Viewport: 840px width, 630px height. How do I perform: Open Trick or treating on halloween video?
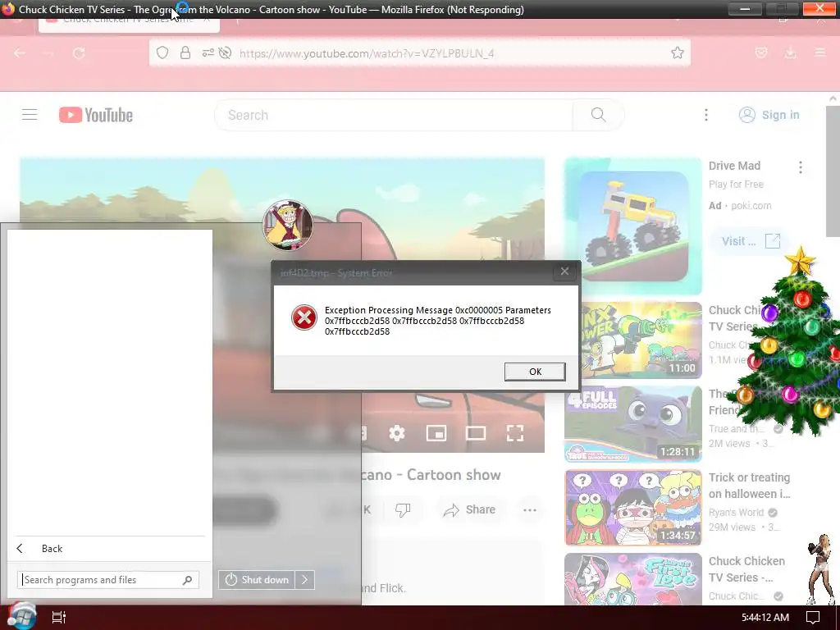(x=749, y=486)
